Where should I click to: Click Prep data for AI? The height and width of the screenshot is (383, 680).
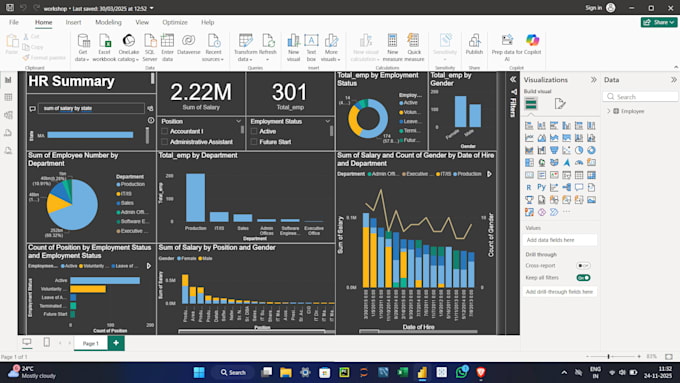[507, 47]
